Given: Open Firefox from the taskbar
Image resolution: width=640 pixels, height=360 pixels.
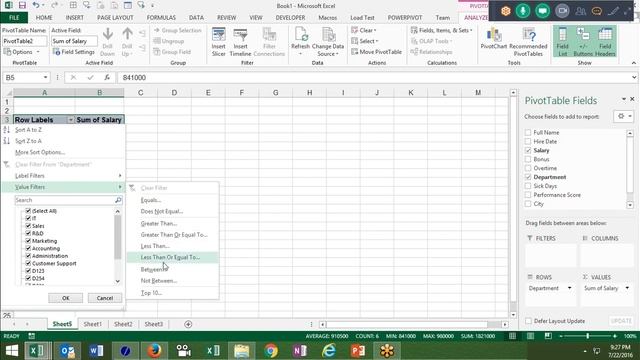Looking at the screenshot, I should coord(154,351).
